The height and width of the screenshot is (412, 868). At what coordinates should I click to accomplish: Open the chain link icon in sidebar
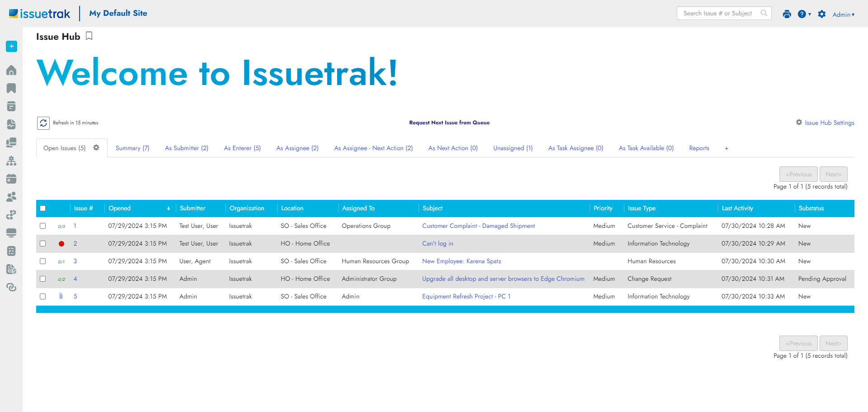click(11, 287)
